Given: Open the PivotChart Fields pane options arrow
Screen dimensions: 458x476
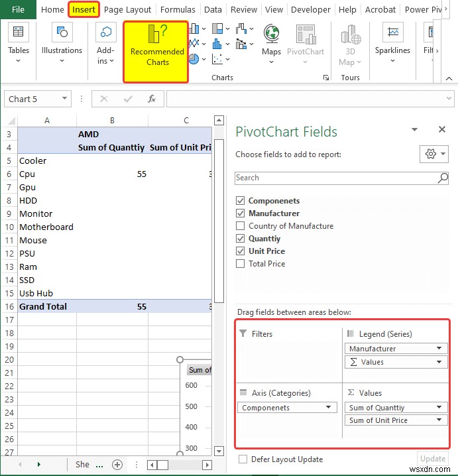Looking at the screenshot, I should pos(415,130).
